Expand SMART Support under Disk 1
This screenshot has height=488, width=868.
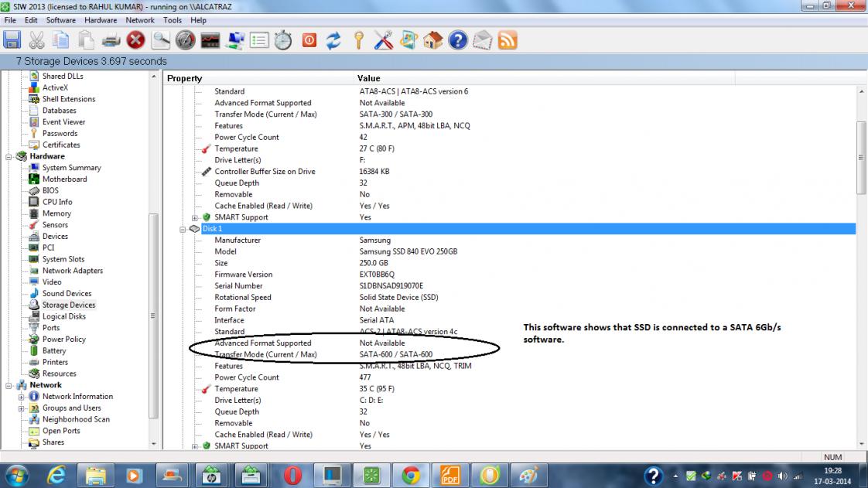click(x=196, y=445)
